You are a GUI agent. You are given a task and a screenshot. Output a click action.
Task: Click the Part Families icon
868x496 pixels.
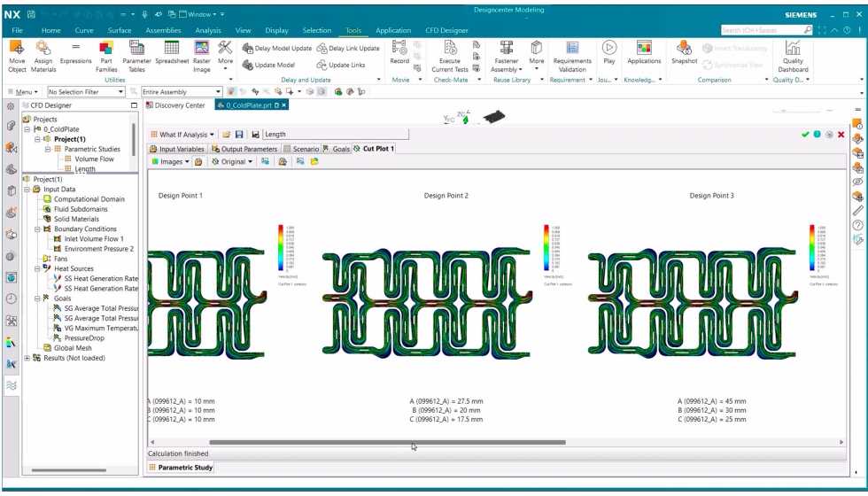[106, 57]
